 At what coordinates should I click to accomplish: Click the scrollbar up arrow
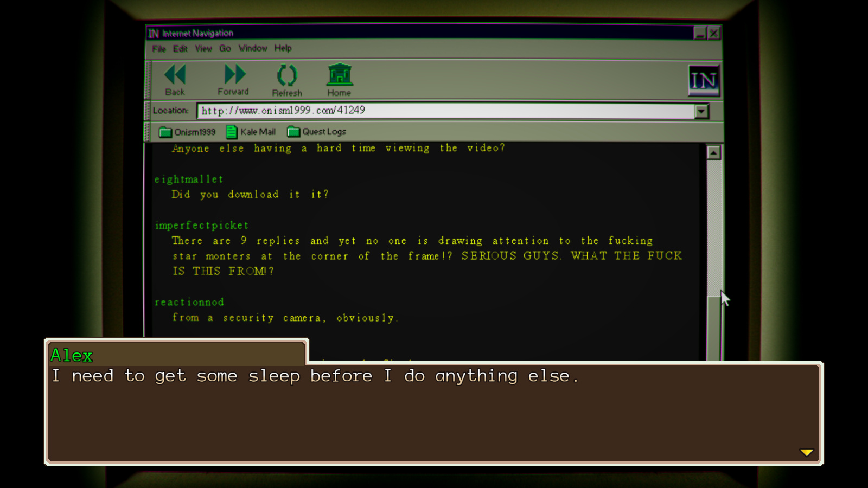[x=713, y=153]
